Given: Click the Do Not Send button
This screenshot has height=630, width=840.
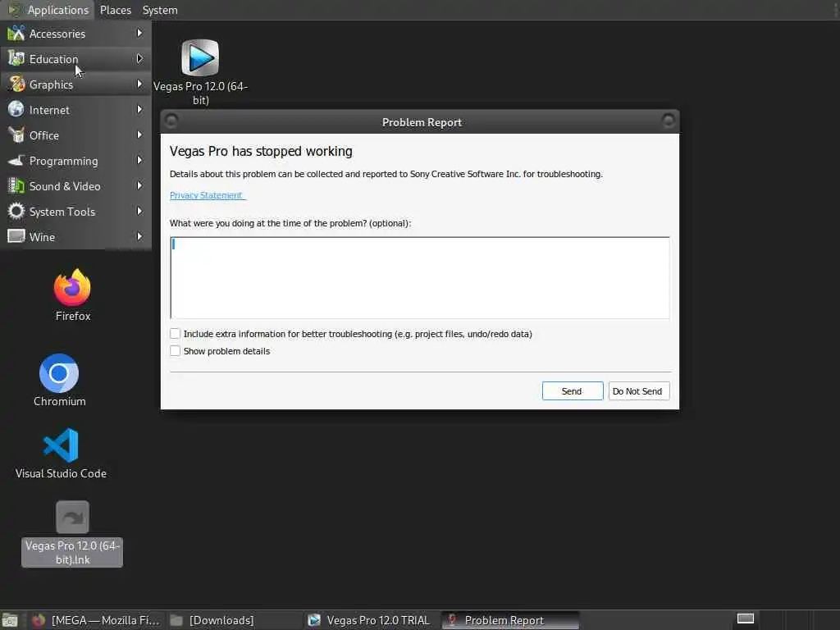Looking at the screenshot, I should (638, 391).
